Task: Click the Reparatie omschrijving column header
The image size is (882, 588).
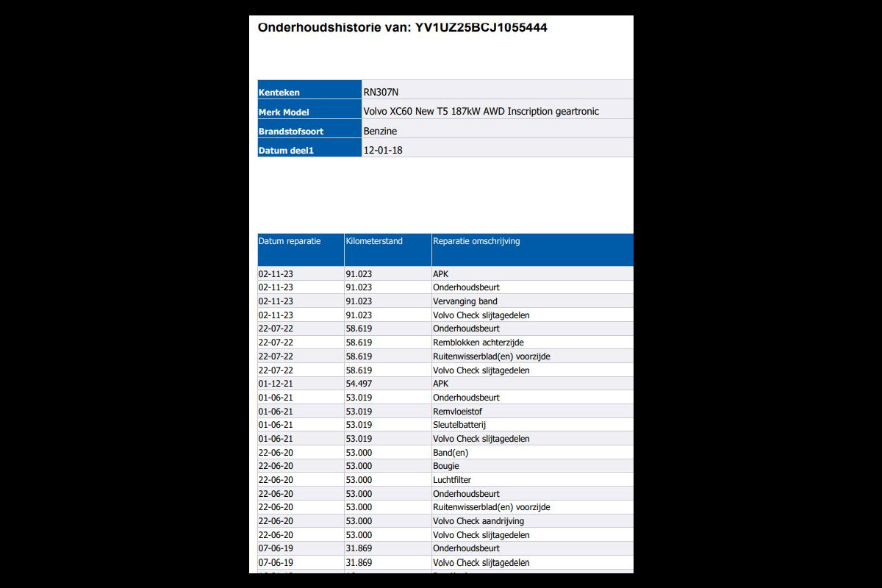Action: 476,241
